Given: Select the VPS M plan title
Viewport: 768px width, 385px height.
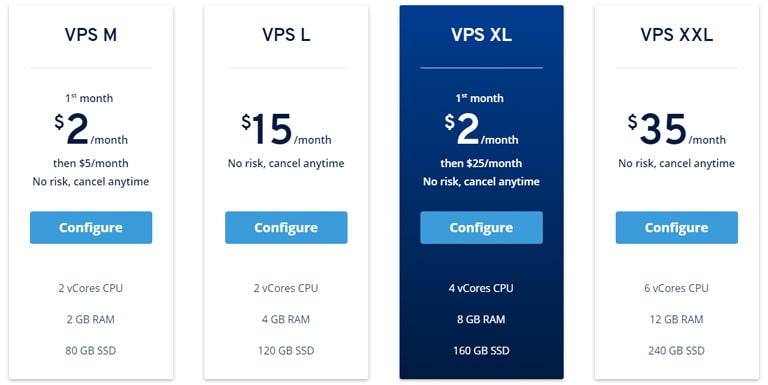Looking at the screenshot, I should (91, 35).
